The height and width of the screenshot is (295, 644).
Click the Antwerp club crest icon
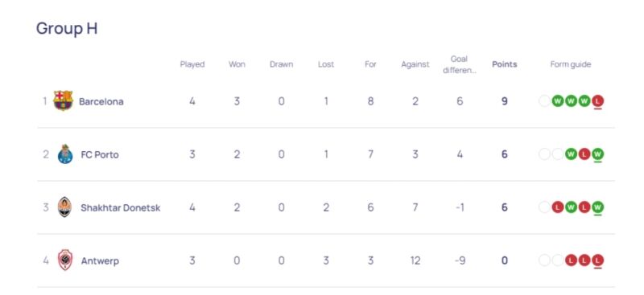65,260
